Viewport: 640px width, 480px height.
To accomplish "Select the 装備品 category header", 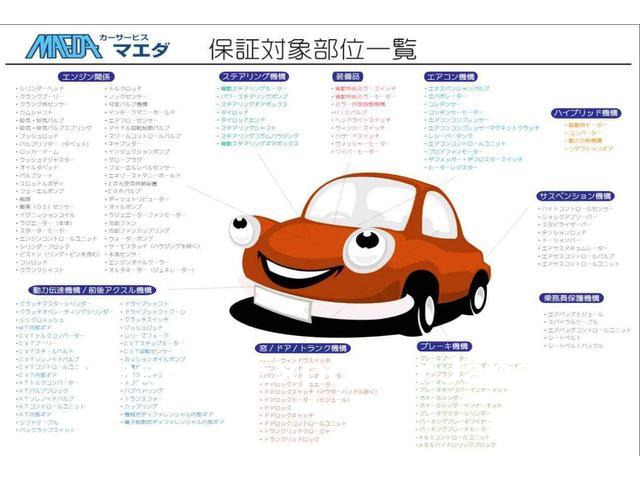I will click(346, 75).
